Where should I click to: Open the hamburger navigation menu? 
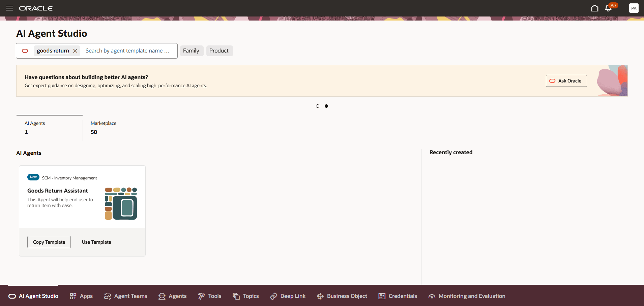pyautogui.click(x=9, y=8)
